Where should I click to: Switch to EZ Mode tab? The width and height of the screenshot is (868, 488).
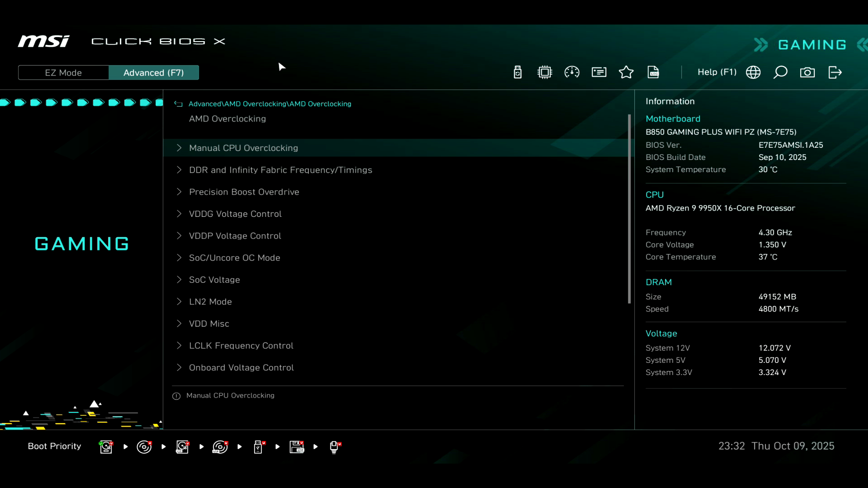click(x=63, y=73)
